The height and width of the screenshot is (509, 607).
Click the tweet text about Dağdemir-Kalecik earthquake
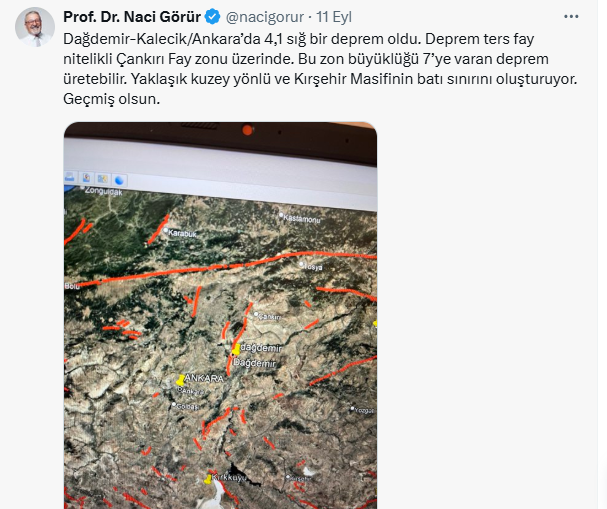[x=320, y=69]
